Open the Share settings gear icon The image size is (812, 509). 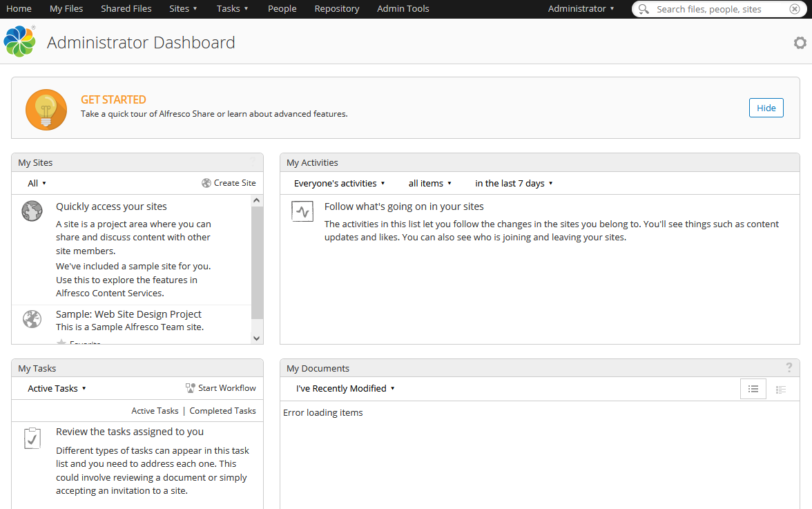(x=800, y=42)
